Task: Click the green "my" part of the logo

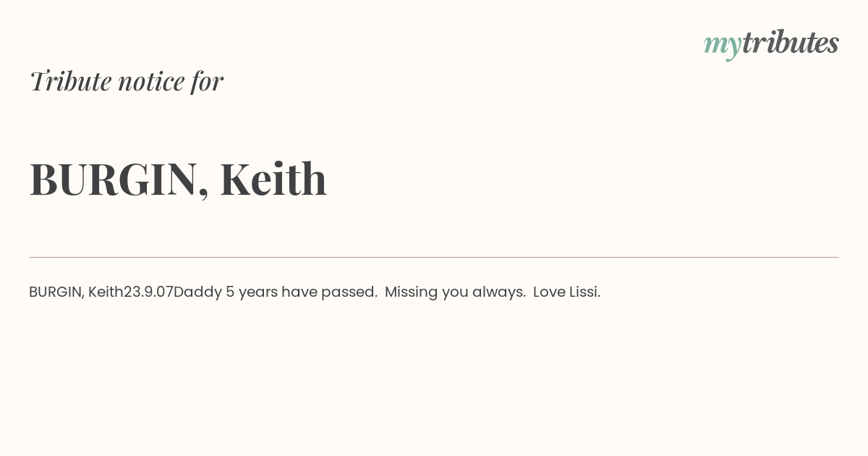Action: point(723,47)
